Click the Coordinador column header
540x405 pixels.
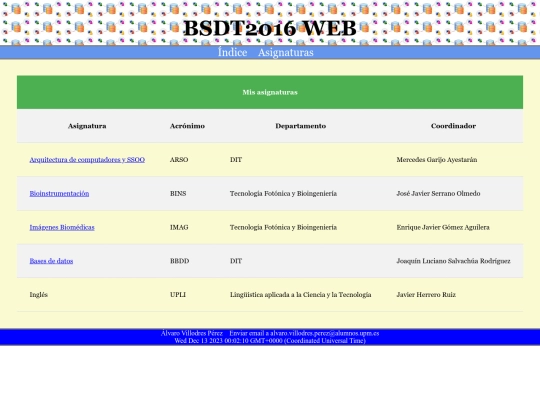pyautogui.click(x=453, y=126)
